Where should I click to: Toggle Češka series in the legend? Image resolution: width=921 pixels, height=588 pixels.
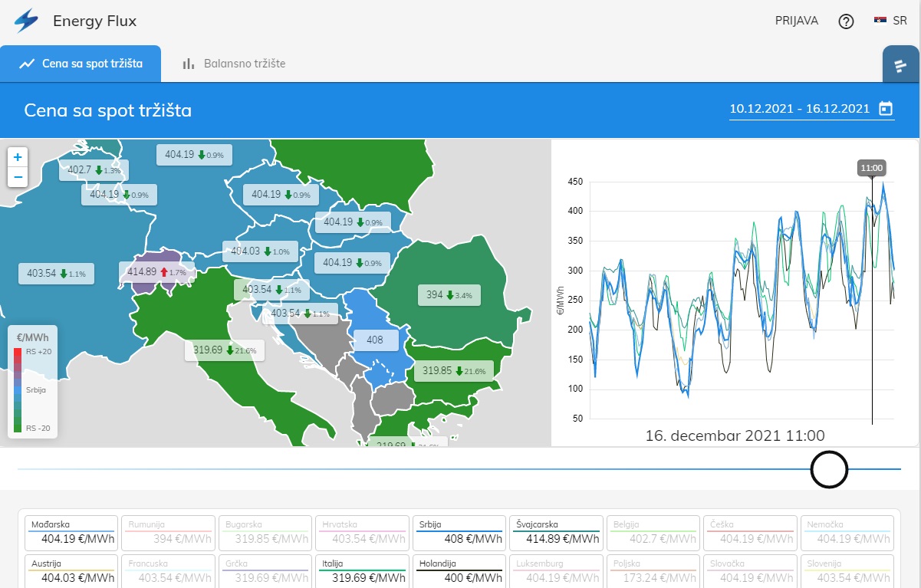(x=750, y=533)
